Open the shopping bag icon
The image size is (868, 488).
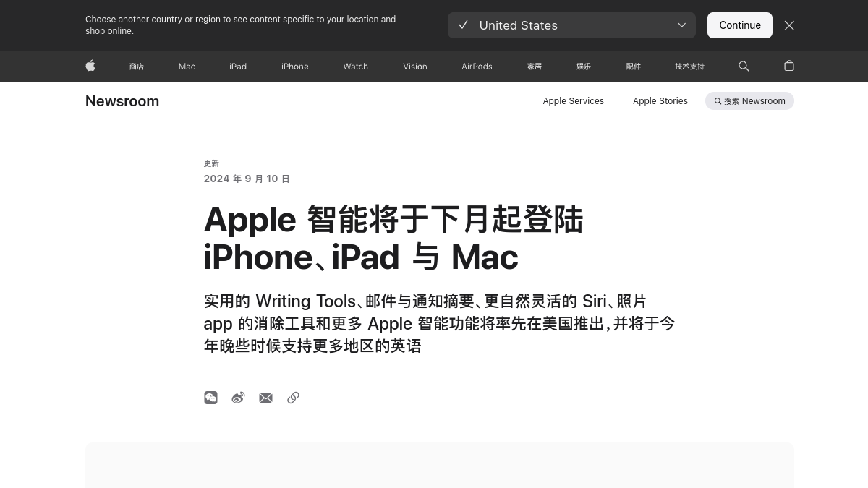789,66
